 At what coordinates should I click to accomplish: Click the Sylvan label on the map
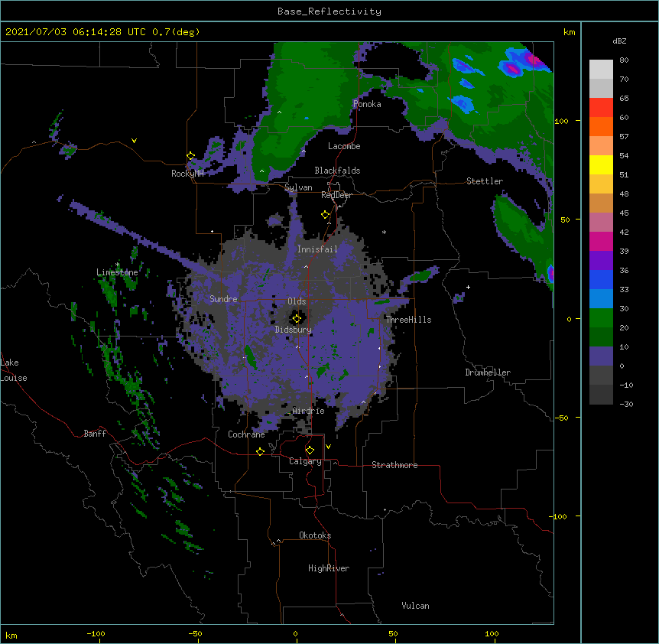(x=298, y=187)
